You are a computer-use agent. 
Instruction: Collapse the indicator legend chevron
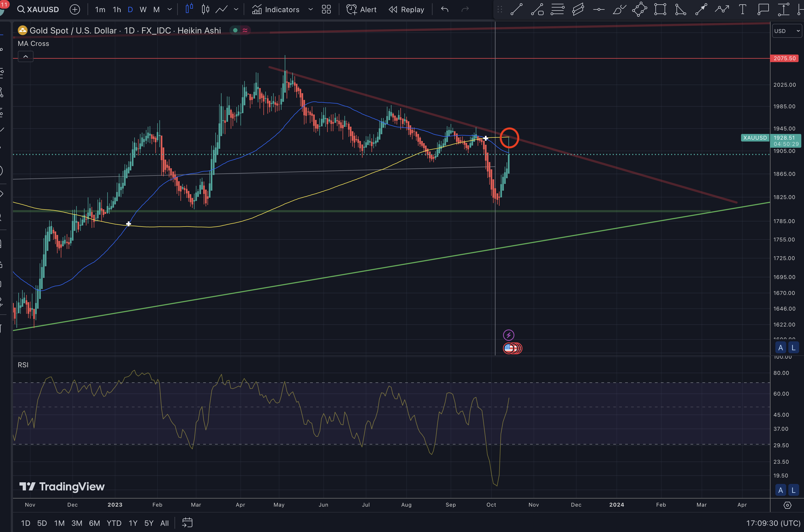click(25, 56)
